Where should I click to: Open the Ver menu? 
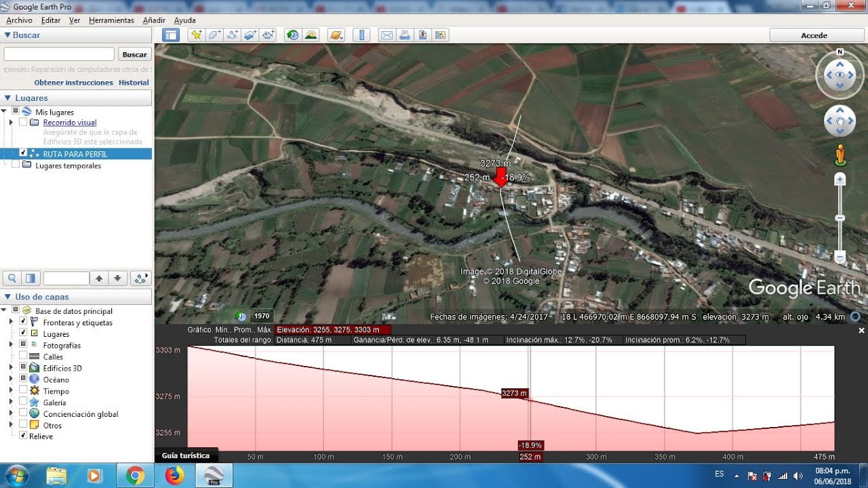click(75, 20)
